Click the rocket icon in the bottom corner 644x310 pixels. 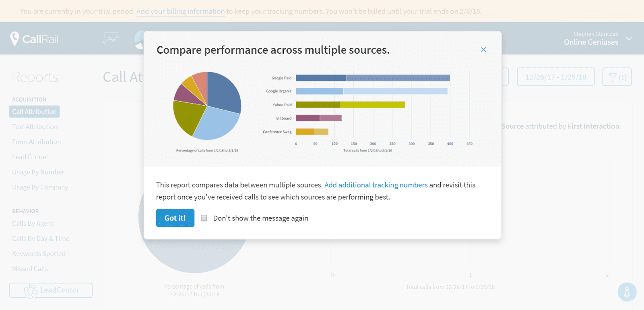coord(627,291)
